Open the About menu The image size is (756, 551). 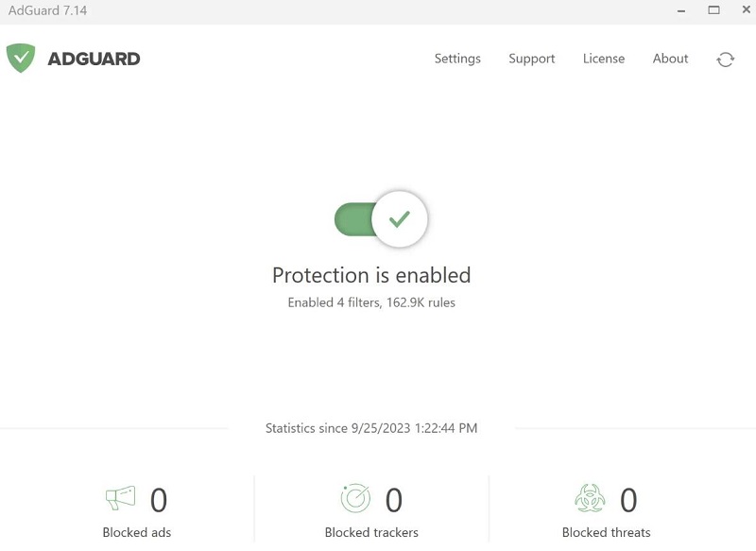point(670,59)
